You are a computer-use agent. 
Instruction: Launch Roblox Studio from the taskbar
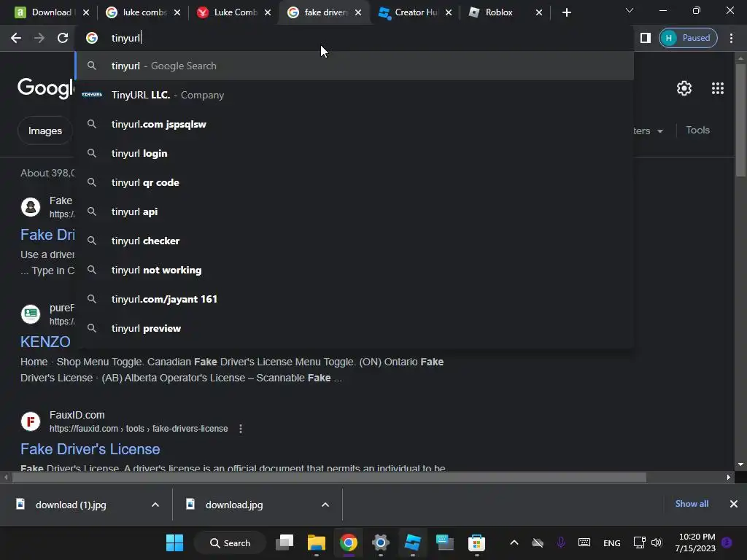413,542
